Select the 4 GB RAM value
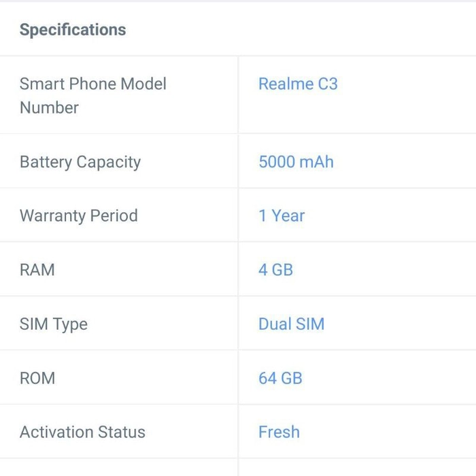 [x=275, y=269]
